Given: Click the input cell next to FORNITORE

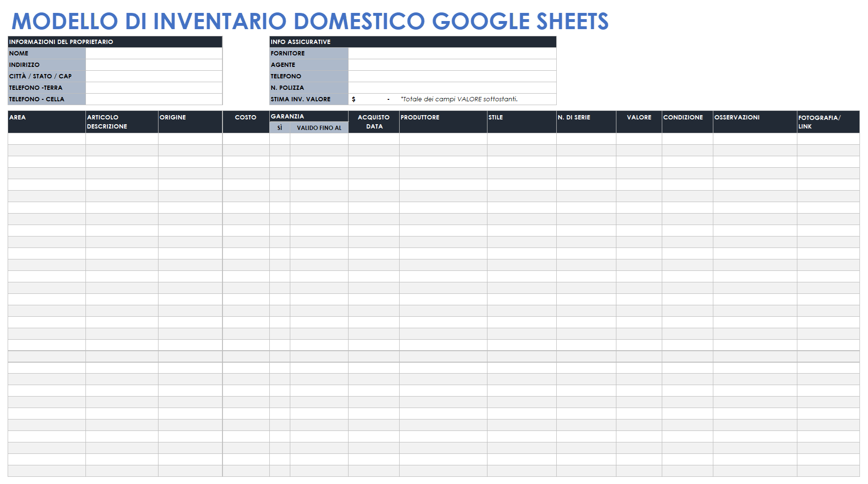Looking at the screenshot, I should click(x=452, y=54).
